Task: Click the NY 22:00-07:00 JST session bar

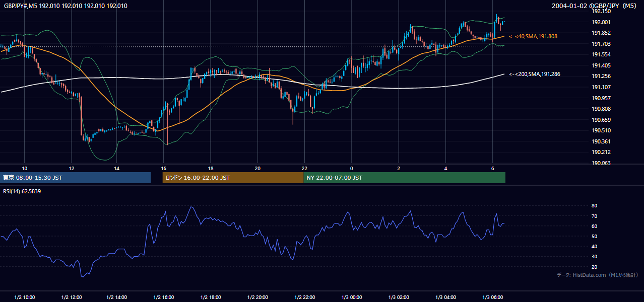Action: pos(405,178)
